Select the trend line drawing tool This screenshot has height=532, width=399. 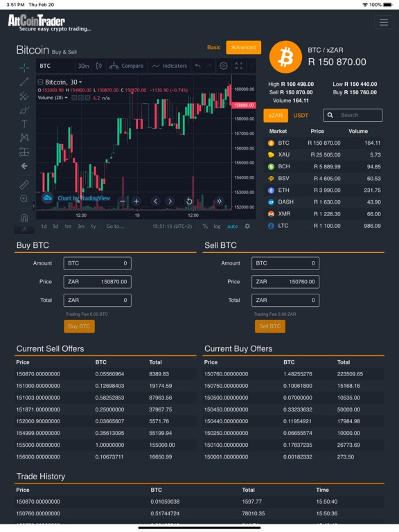(24, 82)
